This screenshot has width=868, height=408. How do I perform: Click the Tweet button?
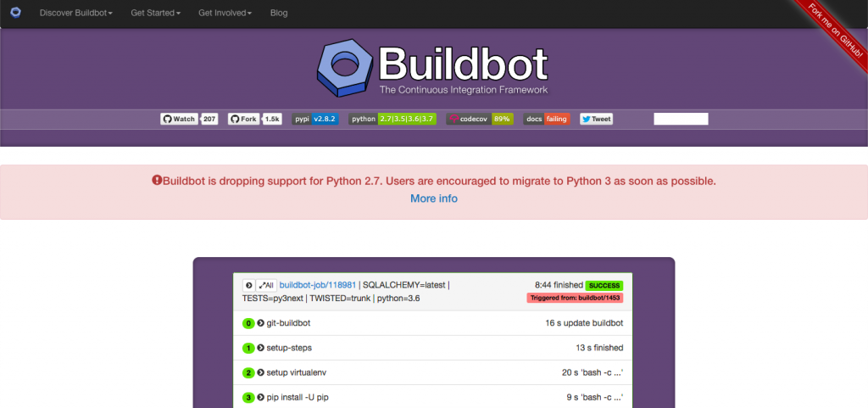click(x=596, y=119)
